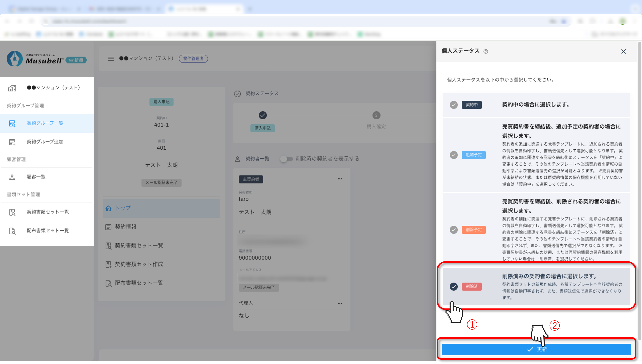Click the 契約書類セット一覧 sidebar icon

pyautogui.click(x=12, y=212)
